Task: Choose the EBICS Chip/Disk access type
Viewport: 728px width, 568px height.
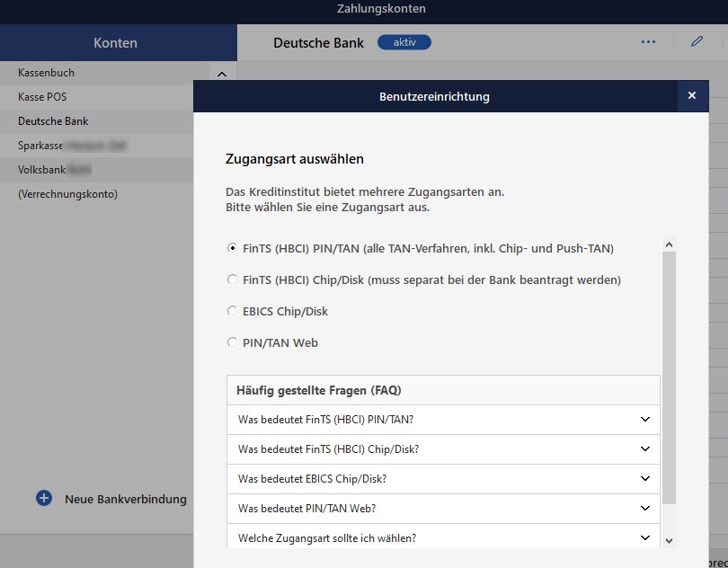Action: [232, 311]
